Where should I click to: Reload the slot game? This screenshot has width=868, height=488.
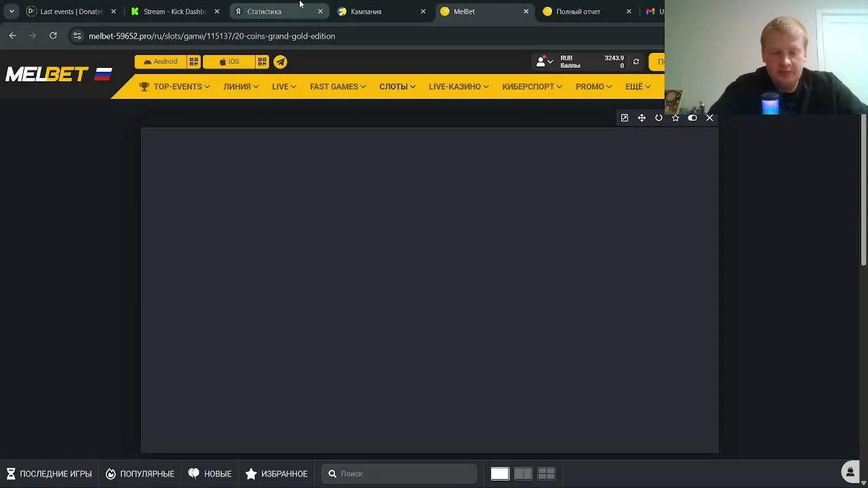pyautogui.click(x=658, y=118)
